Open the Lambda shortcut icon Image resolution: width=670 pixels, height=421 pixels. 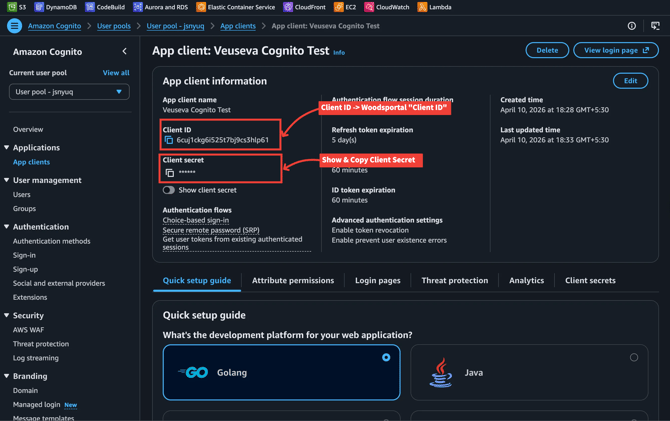[x=422, y=7]
